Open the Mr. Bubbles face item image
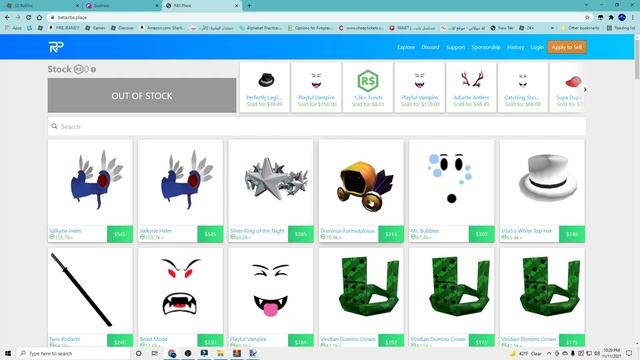640x360 pixels. point(451,182)
